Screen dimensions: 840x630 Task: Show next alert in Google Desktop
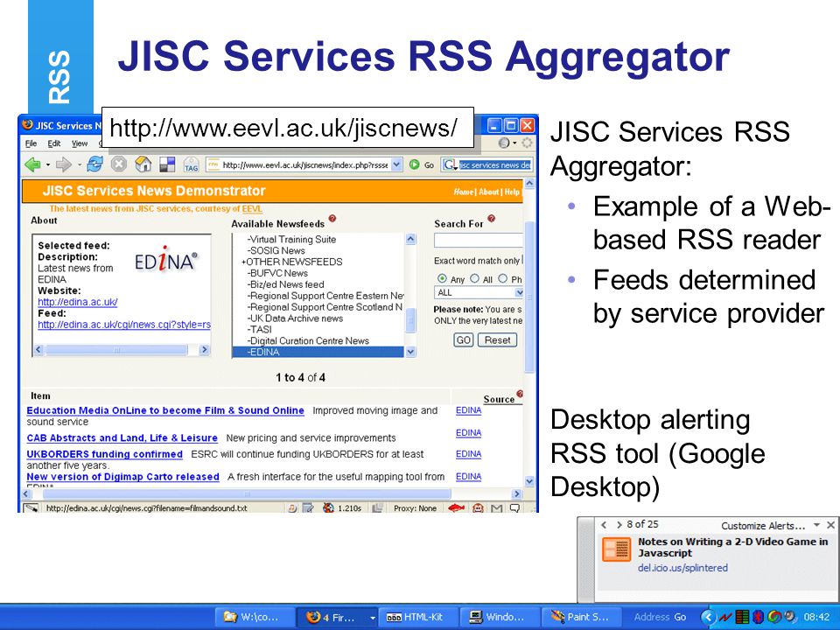click(x=619, y=525)
